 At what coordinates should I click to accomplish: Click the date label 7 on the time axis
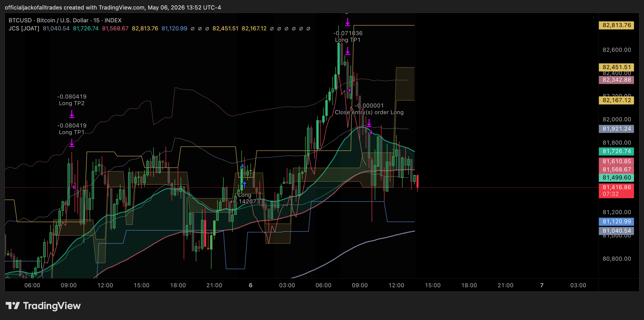coord(542,285)
